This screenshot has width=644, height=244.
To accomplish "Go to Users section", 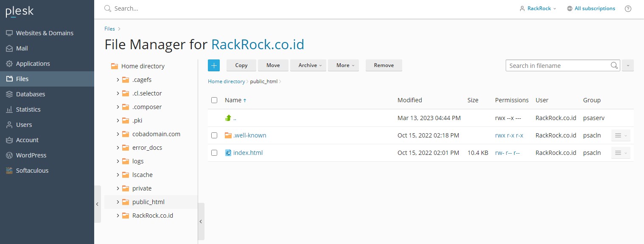I will (x=47, y=125).
